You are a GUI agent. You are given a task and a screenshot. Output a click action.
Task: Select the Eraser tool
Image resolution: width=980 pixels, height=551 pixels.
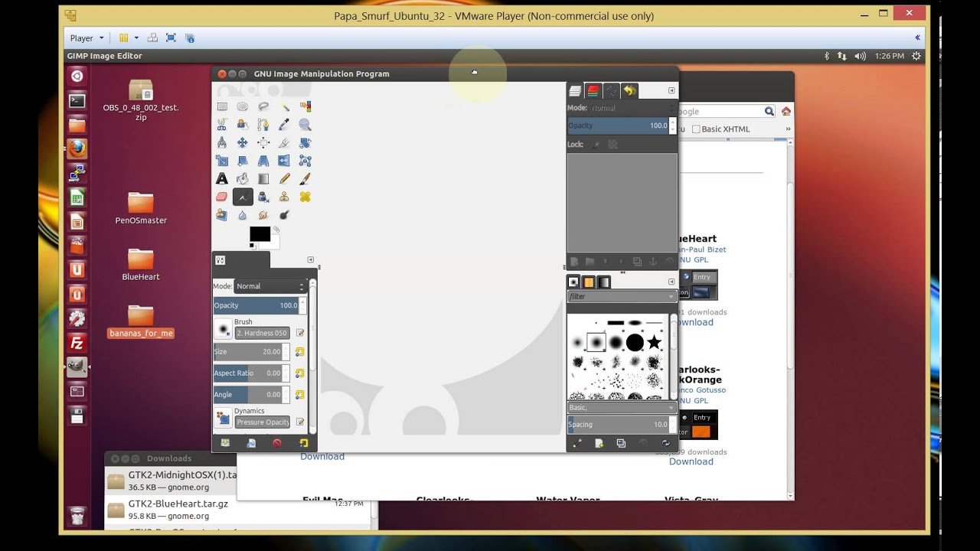222,197
